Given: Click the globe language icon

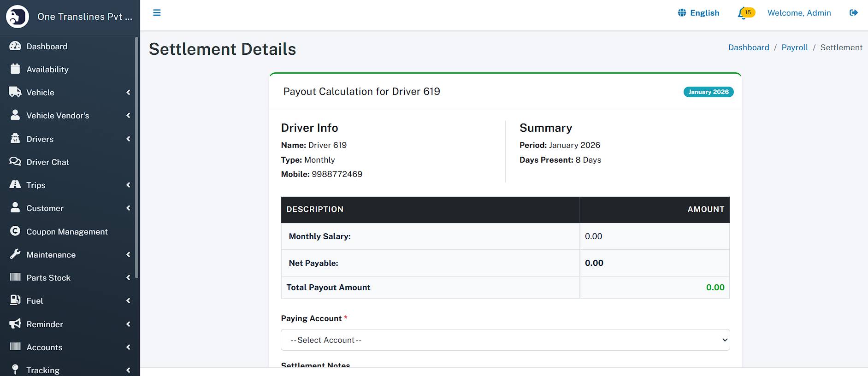Looking at the screenshot, I should 682,13.
